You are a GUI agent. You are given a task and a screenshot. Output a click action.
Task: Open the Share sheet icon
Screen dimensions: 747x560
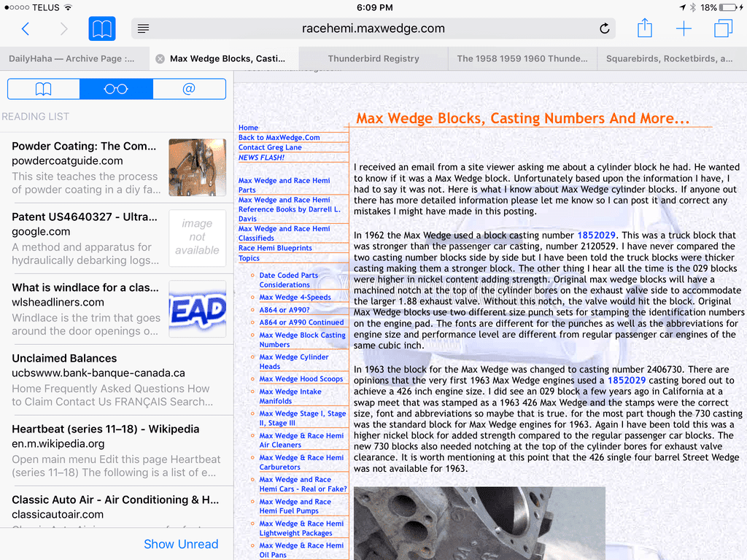point(645,28)
